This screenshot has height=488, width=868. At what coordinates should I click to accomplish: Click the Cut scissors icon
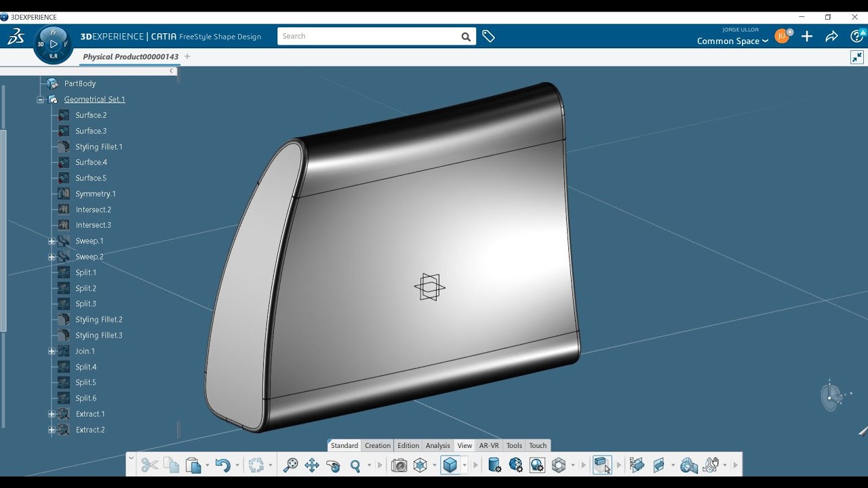point(149,465)
